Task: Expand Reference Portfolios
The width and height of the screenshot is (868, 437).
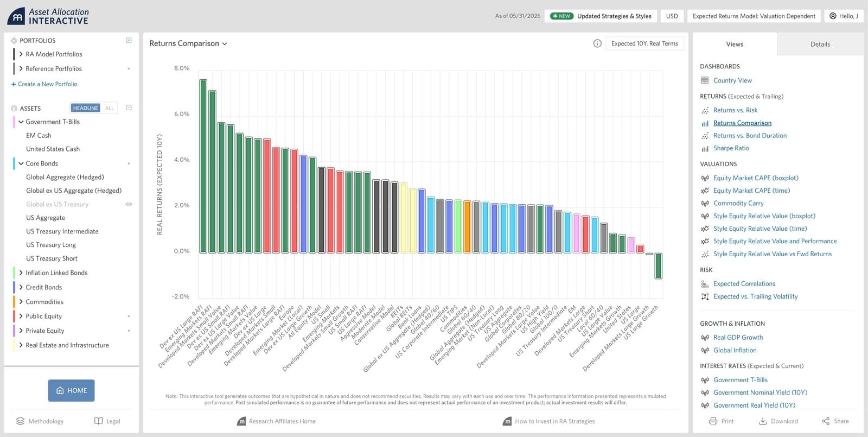Action: pos(21,68)
